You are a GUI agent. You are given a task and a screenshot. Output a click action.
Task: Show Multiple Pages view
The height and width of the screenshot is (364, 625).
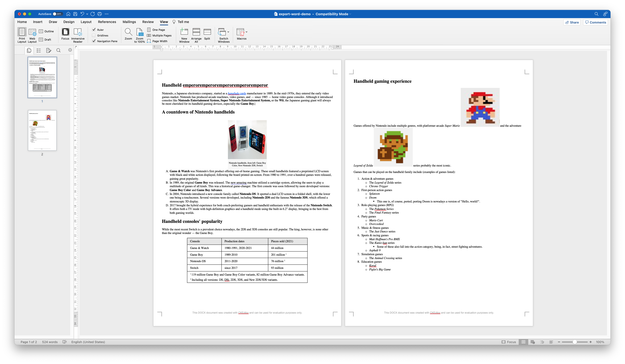pos(159,35)
